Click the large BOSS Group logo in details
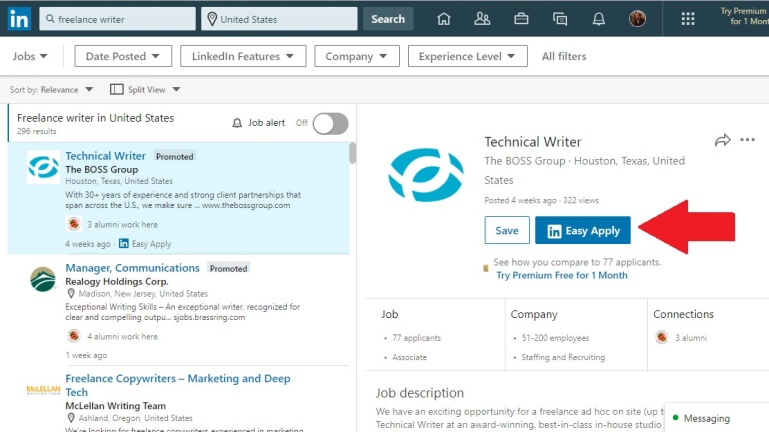This screenshot has width=769, height=432. pos(426,175)
